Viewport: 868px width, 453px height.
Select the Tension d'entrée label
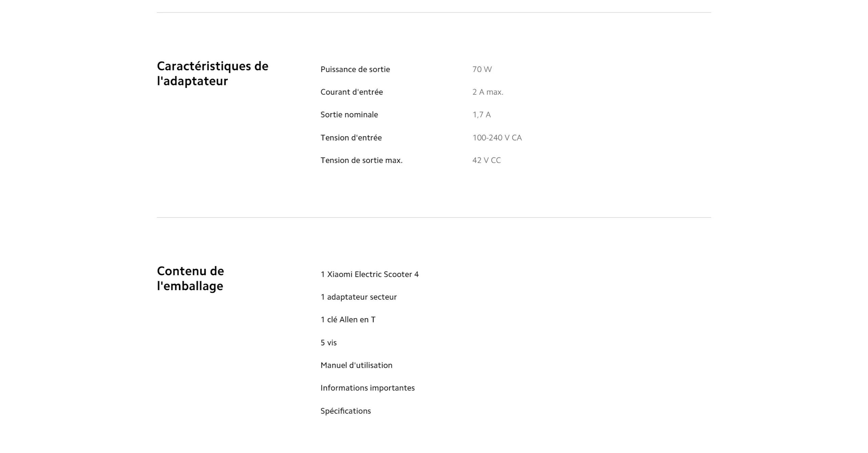[351, 137]
